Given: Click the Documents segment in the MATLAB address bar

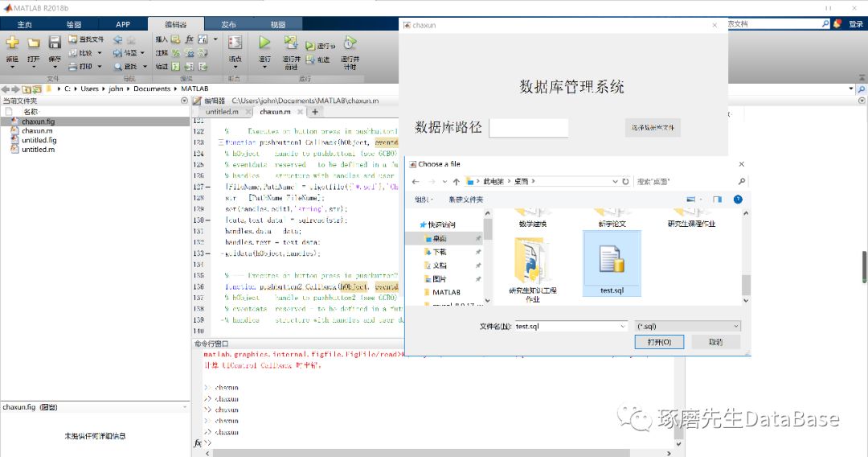Looking at the screenshot, I should 152,89.
